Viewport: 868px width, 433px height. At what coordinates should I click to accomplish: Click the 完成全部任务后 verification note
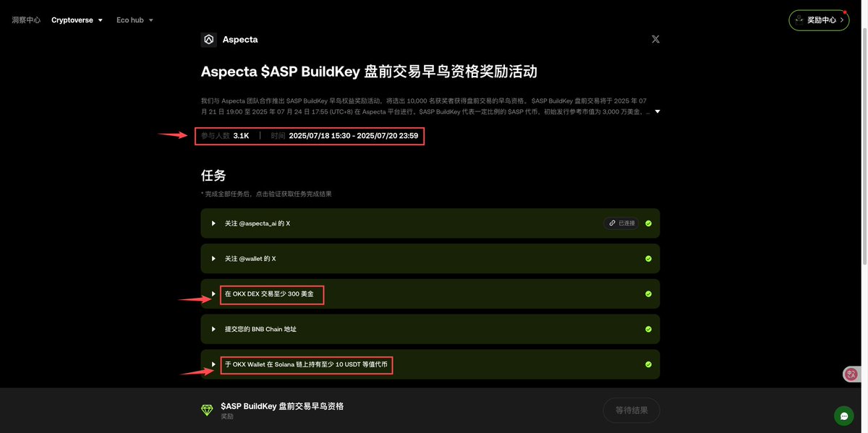click(x=266, y=194)
